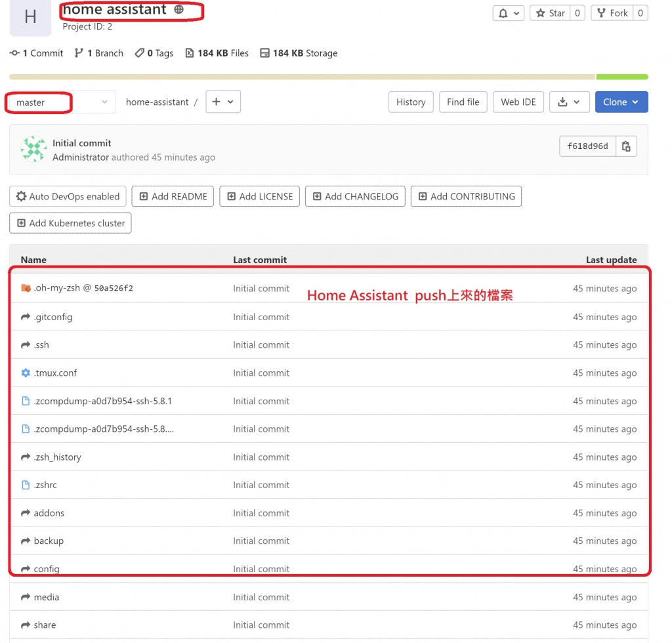672x643 pixels.
Task: Open the 0 Tags link
Action: [154, 53]
